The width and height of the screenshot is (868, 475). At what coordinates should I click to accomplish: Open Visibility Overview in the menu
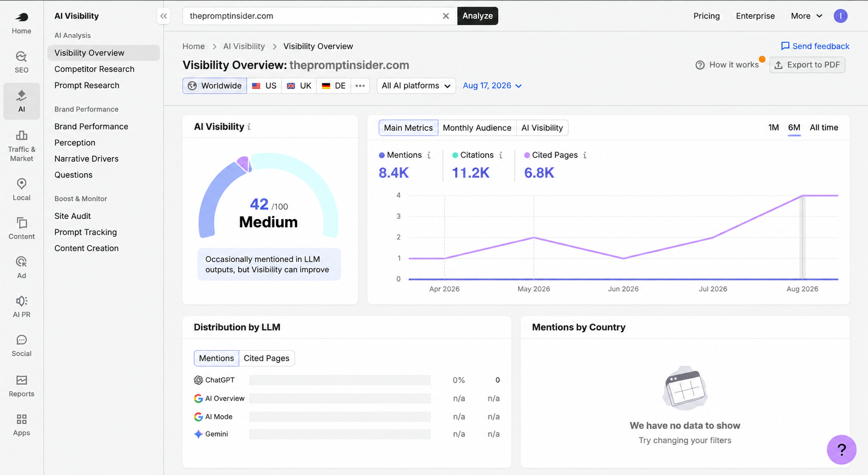coord(103,53)
